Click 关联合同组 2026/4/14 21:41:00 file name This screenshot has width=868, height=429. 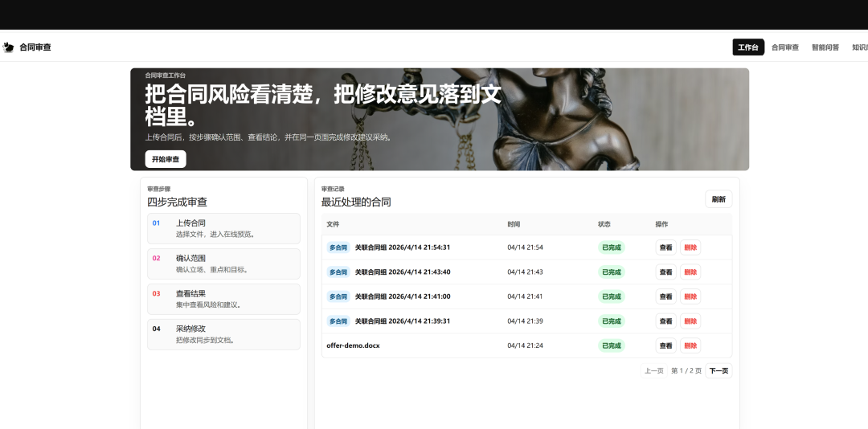pyautogui.click(x=403, y=296)
